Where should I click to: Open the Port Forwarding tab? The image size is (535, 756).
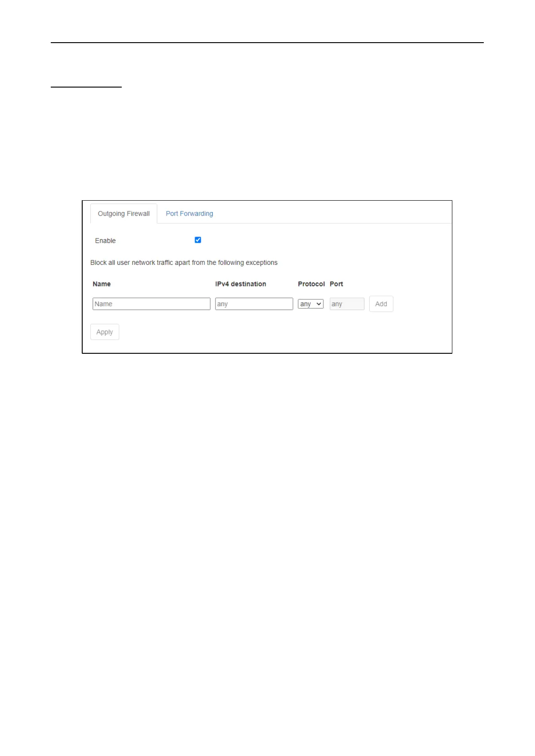click(x=189, y=214)
